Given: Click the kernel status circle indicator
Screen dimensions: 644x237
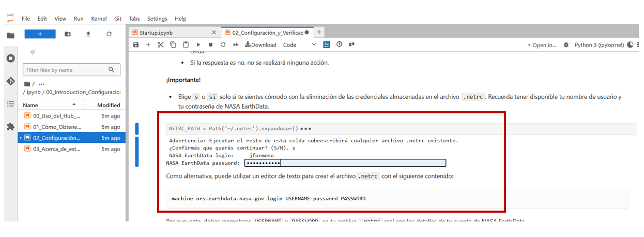Looking at the screenshot, I should coord(630,45).
